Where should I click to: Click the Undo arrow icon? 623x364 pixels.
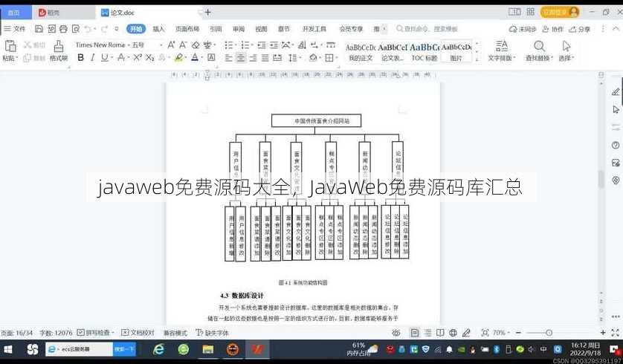tap(88, 29)
